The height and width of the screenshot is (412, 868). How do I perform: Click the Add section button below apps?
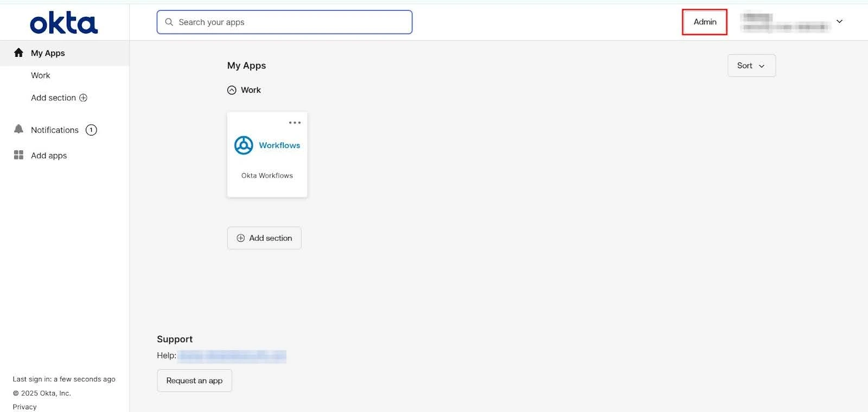tap(264, 238)
